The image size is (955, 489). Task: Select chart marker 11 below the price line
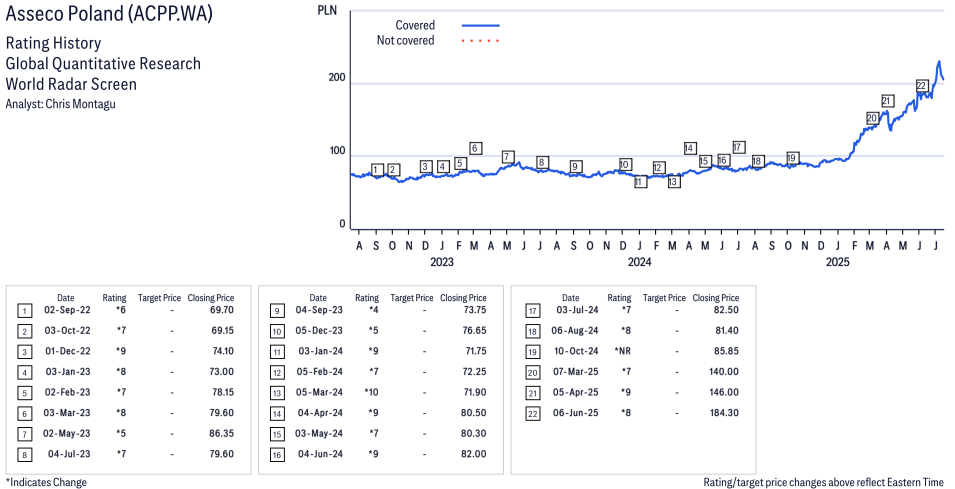click(640, 181)
